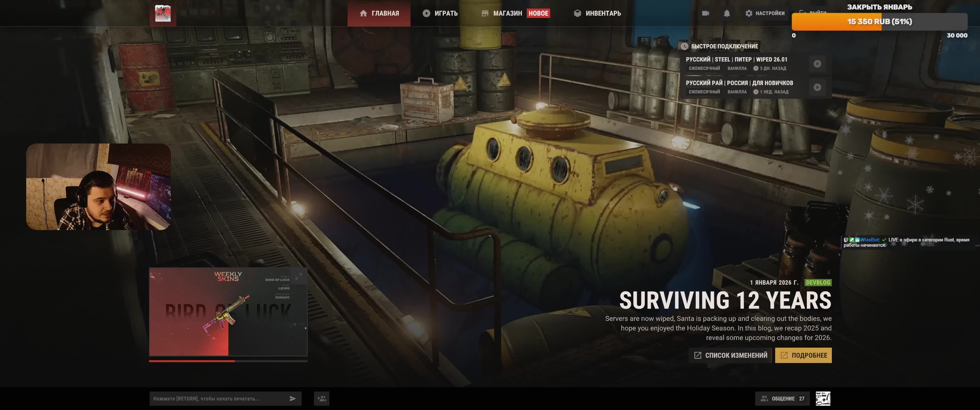This screenshot has height=410, width=980.
Task: Open МАГАЗИН store tab
Action: pyautogui.click(x=502, y=13)
